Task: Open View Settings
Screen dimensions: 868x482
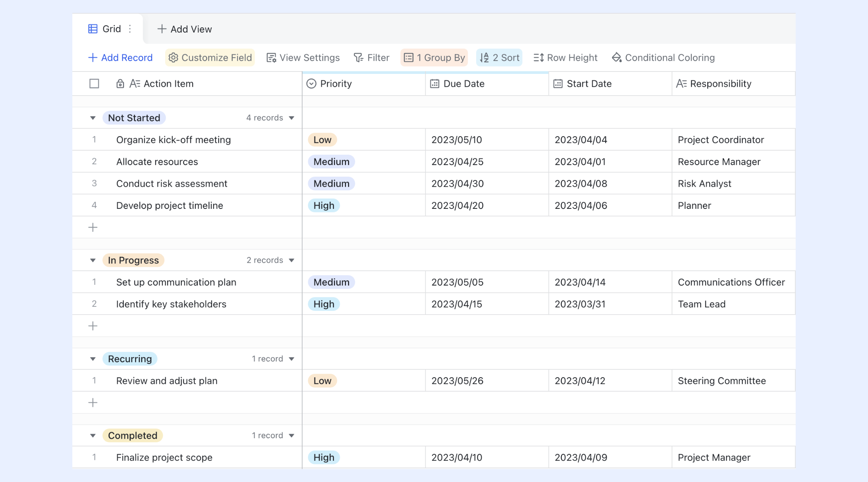Action: point(303,58)
